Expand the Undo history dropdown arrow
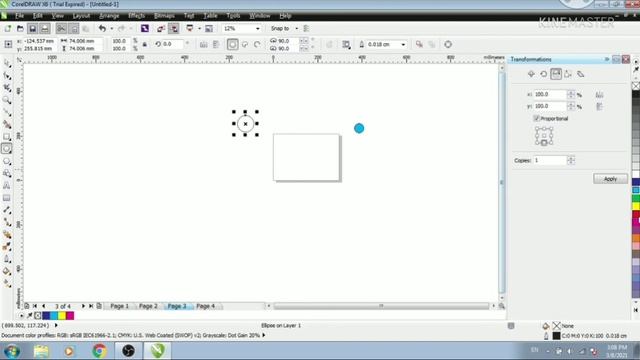Screen dimensions: 640x360 pos(111,29)
